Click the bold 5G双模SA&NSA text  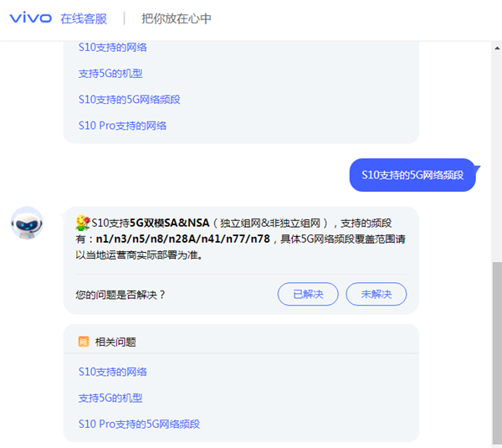click(x=169, y=223)
